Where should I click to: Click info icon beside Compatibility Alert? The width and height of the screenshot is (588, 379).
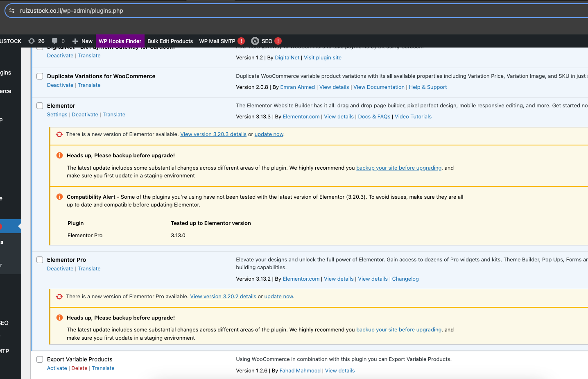click(59, 197)
